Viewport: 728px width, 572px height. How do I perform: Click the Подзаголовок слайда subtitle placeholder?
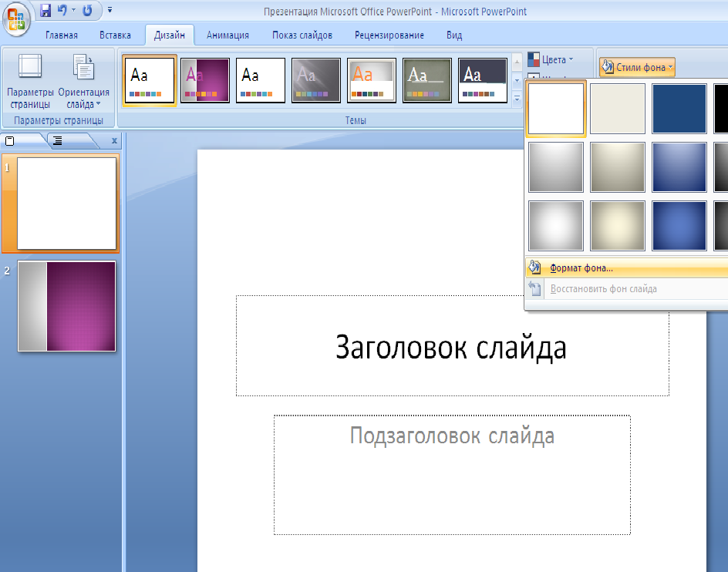point(452,475)
